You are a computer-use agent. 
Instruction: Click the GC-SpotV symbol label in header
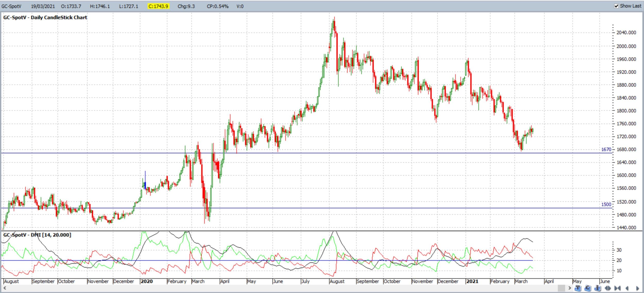(11, 6)
